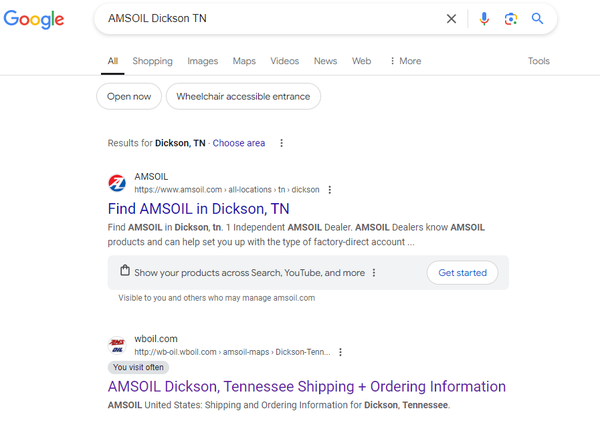The height and width of the screenshot is (443, 600).
Task: Open Find AMSOIL in Dickson, TN link
Action: [x=198, y=209]
